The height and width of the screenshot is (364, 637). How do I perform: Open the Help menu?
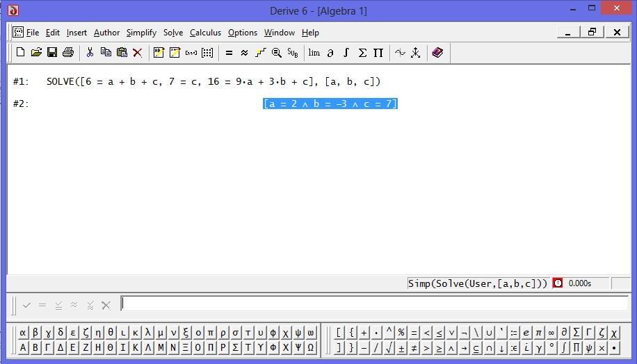310,33
